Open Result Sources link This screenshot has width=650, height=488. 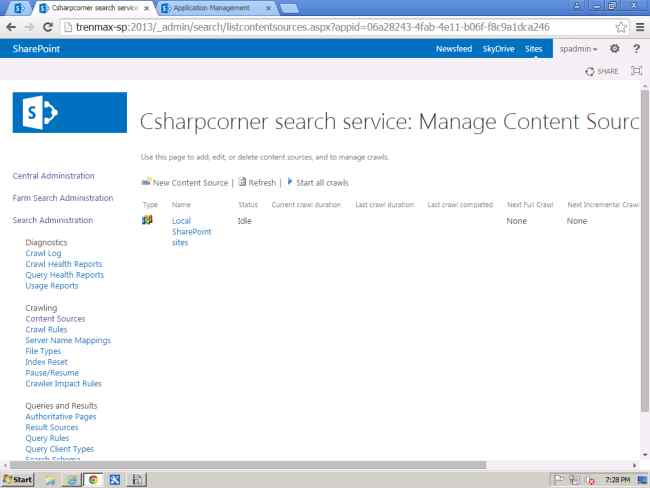[51, 427]
